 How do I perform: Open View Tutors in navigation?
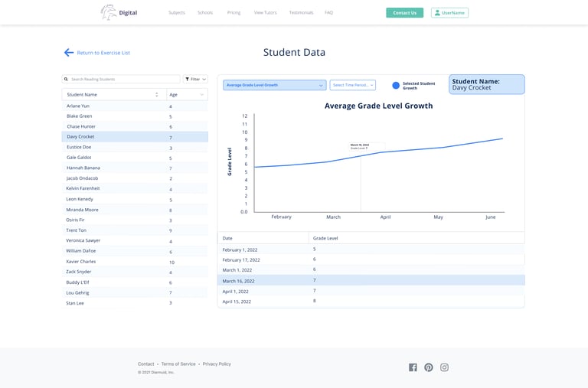[265, 12]
